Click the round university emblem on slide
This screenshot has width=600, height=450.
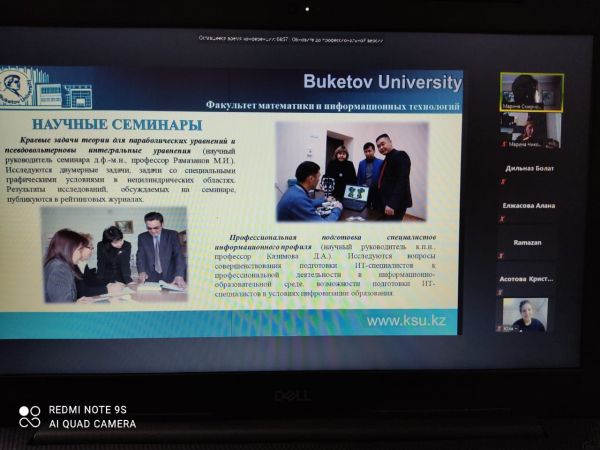[16, 88]
